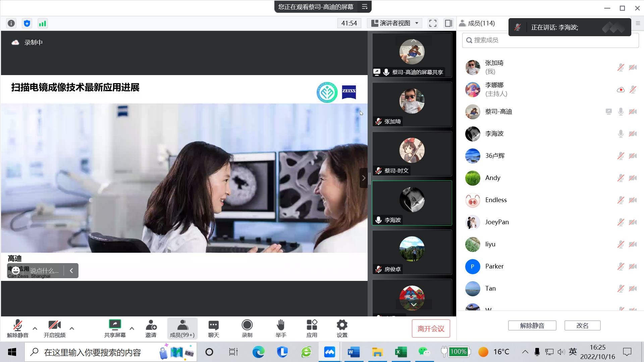Click the blue security shield icon
644x362 pixels.
(27, 23)
